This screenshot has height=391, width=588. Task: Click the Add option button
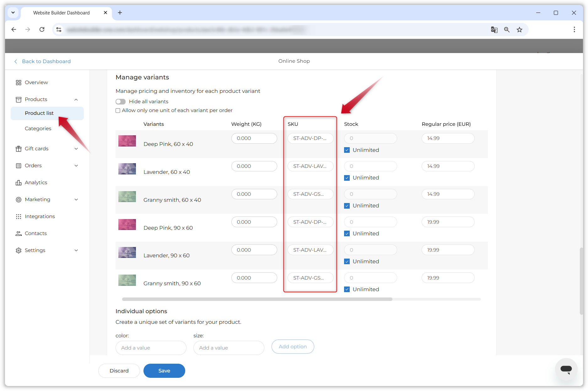click(293, 347)
